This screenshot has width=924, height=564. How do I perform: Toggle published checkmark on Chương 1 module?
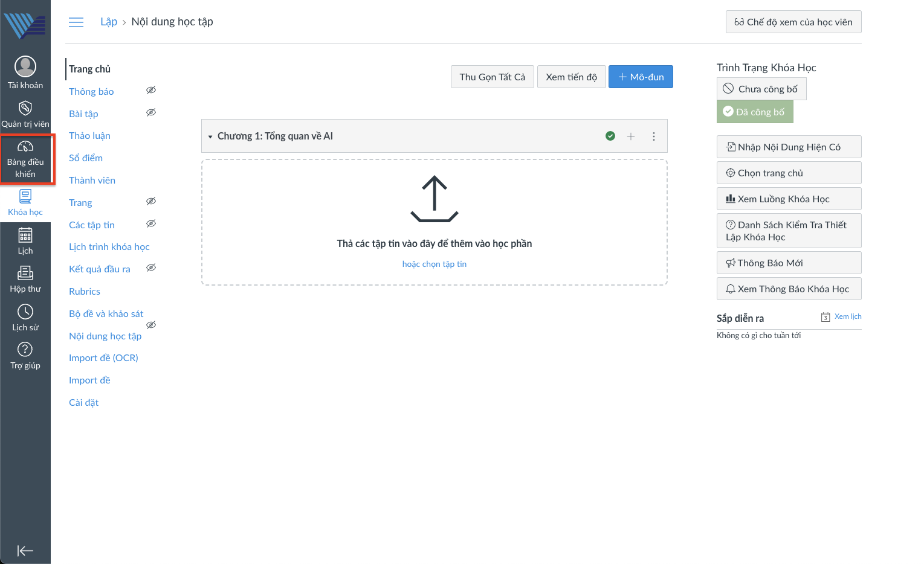pos(610,136)
